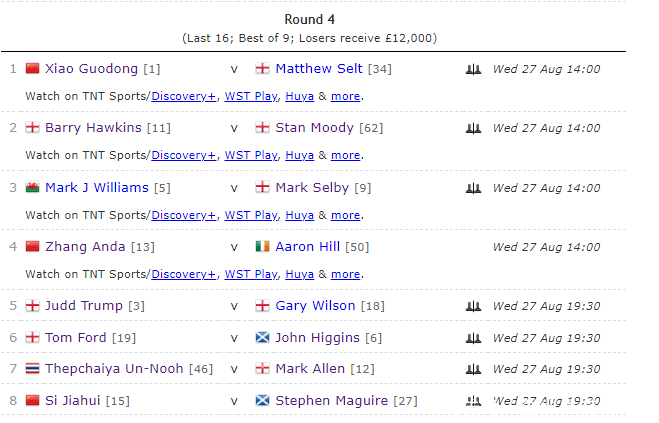Open head-to-head icon for Judd Trump match
The image size is (659, 423).
click(474, 306)
